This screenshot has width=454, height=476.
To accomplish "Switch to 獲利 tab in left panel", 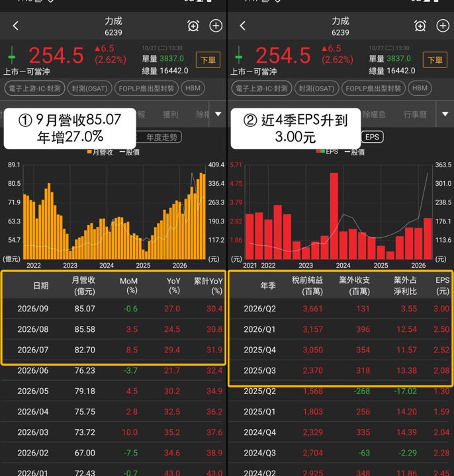I will click(x=171, y=114).
